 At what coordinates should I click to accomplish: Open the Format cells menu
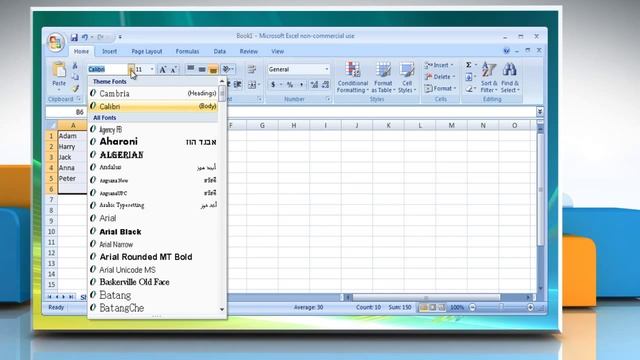coord(440,88)
